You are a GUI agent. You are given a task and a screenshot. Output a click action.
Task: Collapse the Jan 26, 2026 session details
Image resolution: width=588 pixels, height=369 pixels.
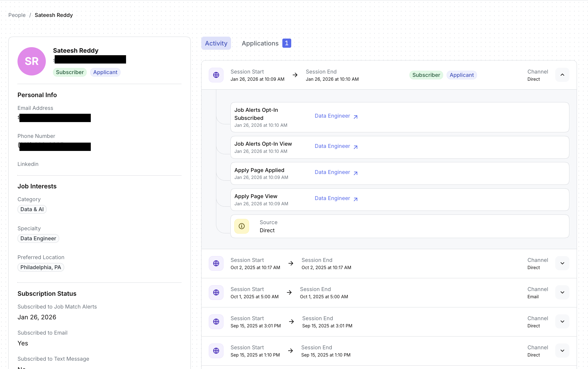pos(562,75)
